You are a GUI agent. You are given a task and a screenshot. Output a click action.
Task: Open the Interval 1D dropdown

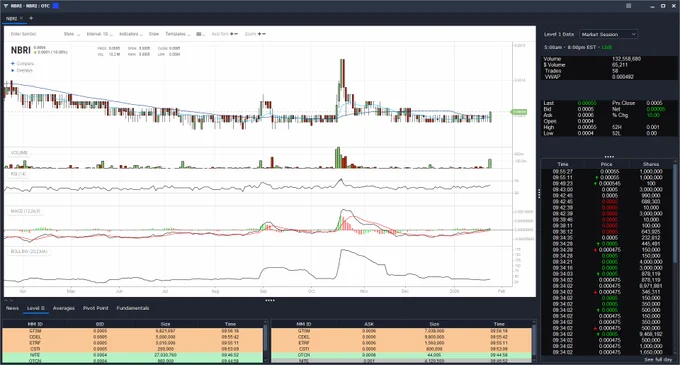(x=99, y=34)
